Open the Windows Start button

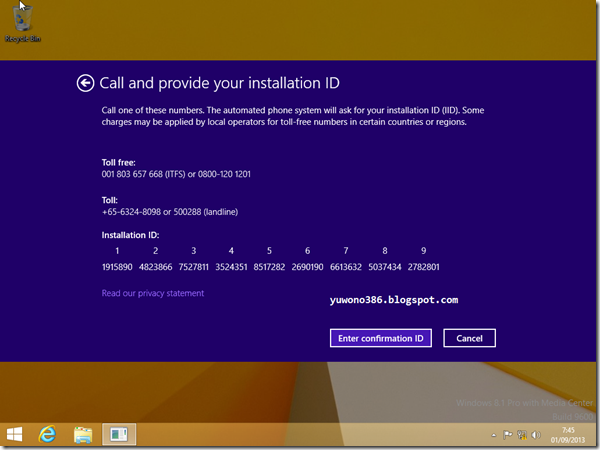click(15, 434)
